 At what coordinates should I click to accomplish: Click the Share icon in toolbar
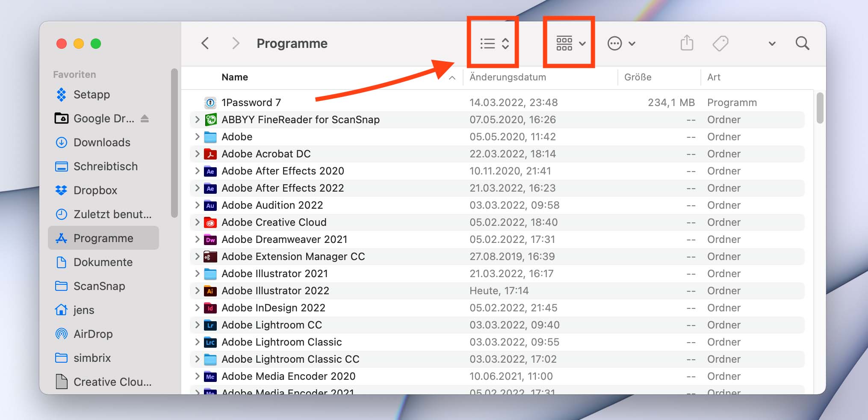687,43
